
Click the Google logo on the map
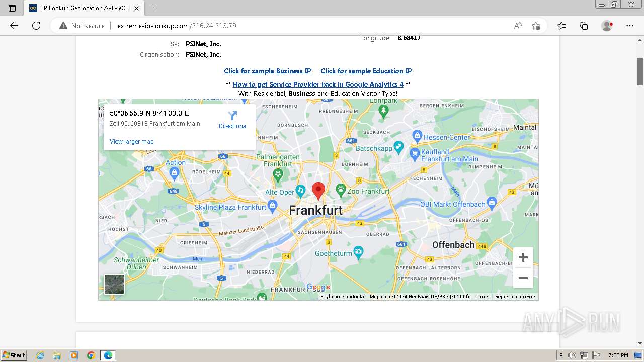318,287
